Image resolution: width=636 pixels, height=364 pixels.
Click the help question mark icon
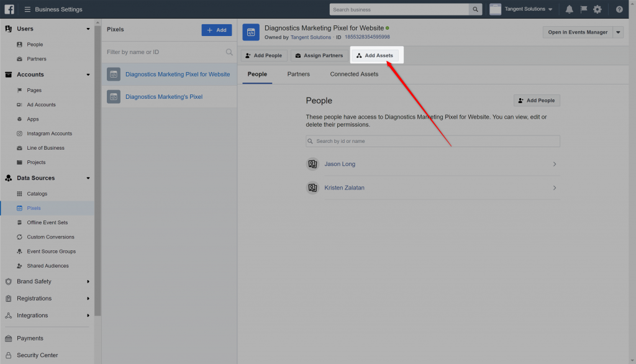click(619, 9)
